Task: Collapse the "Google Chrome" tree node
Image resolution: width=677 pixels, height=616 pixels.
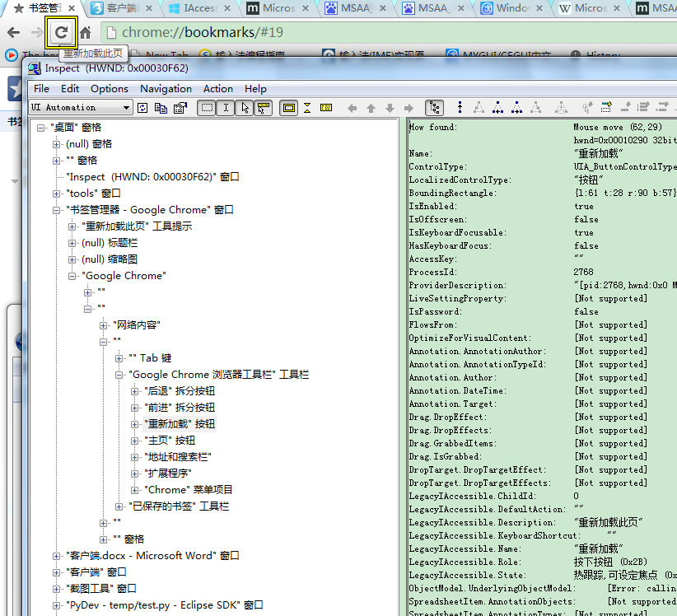Action: (x=72, y=276)
